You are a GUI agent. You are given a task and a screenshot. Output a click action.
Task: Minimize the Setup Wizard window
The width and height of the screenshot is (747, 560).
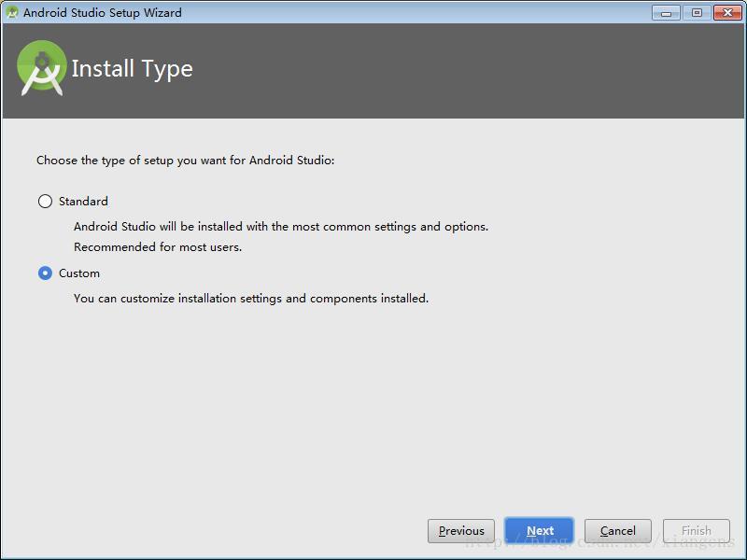click(x=666, y=12)
